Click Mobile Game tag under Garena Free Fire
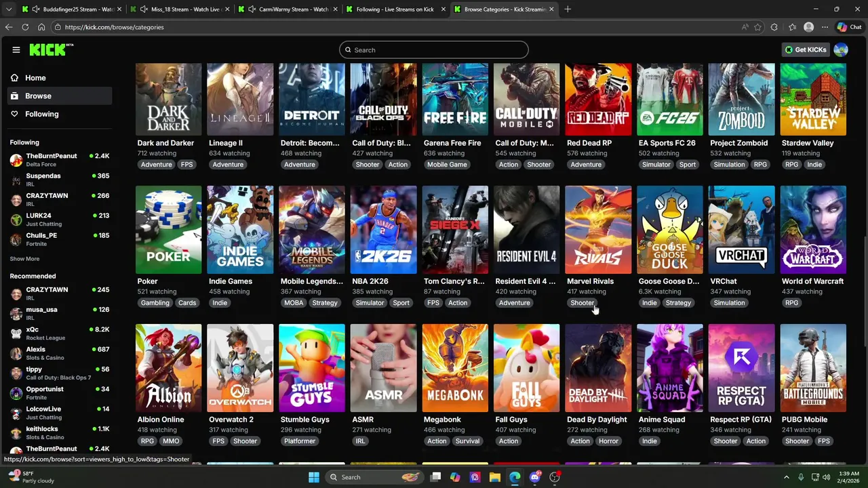Screen dimensions: 868x488 (447, 165)
